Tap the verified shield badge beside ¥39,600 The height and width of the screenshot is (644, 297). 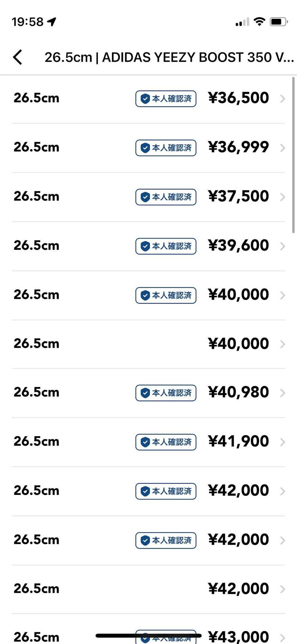click(166, 246)
